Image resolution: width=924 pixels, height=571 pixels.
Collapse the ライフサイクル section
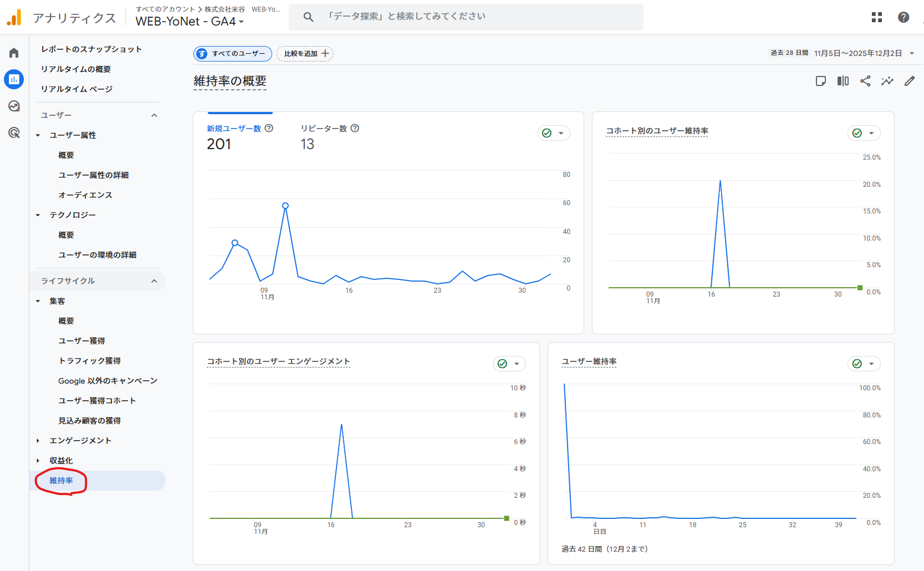click(x=154, y=281)
